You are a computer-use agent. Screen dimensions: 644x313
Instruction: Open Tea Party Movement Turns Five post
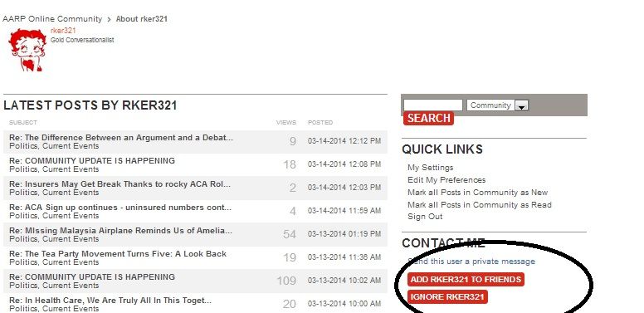point(118,254)
